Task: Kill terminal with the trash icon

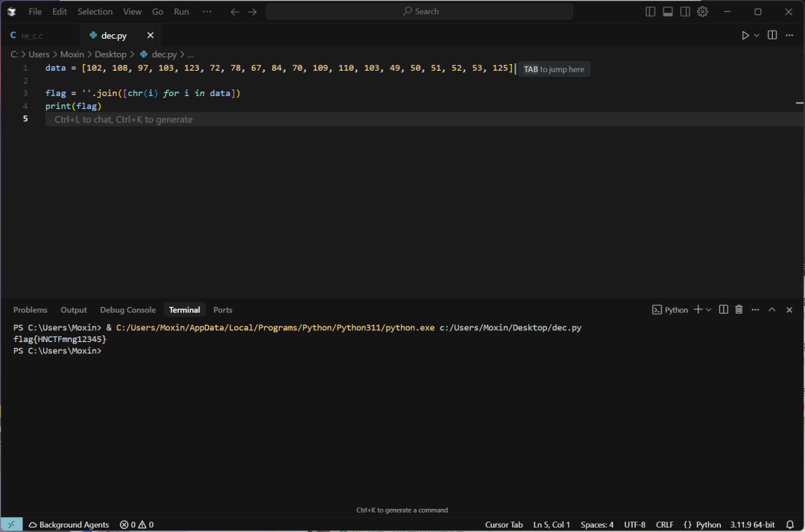Action: tap(739, 309)
